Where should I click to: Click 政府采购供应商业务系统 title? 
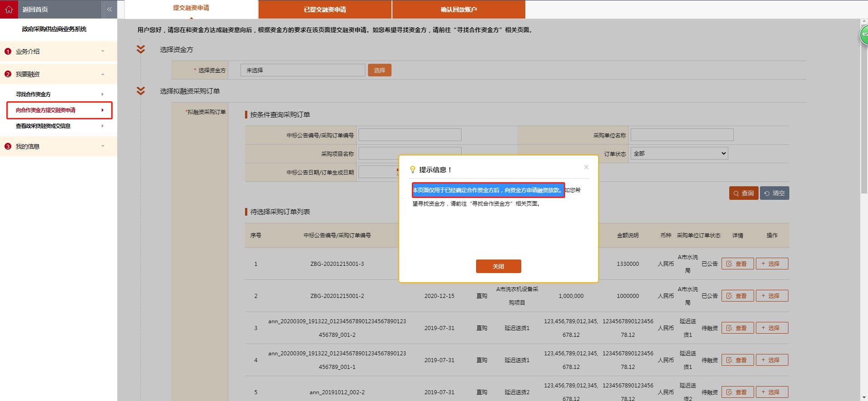pos(54,29)
